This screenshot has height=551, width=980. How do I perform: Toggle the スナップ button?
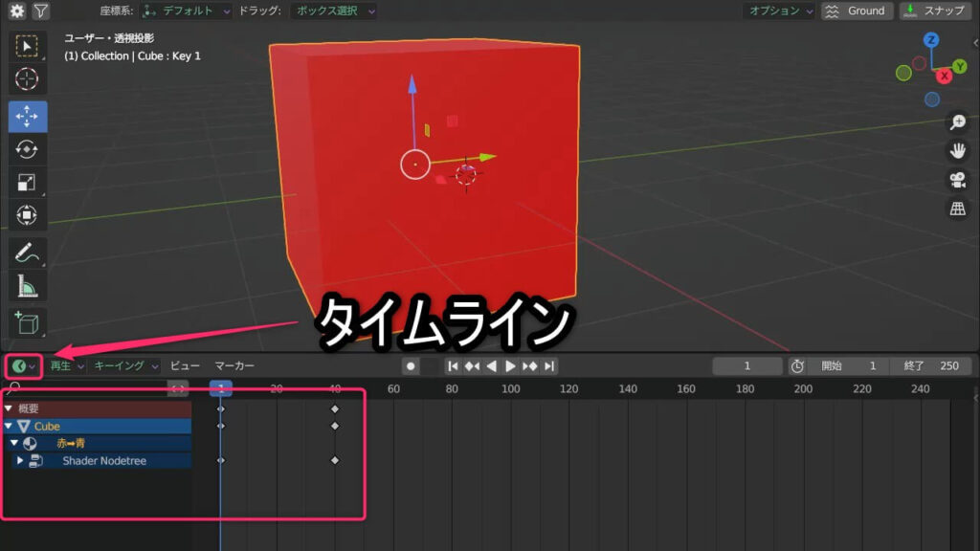pos(935,11)
